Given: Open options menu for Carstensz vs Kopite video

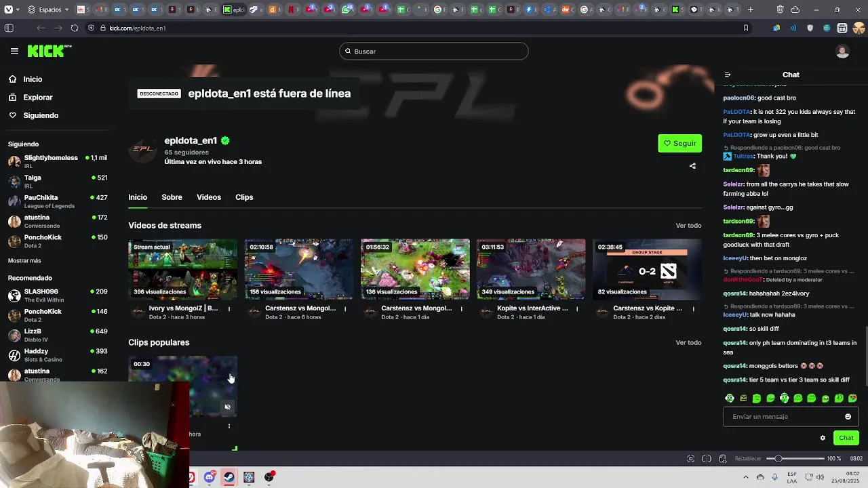Looking at the screenshot, I should (693, 309).
